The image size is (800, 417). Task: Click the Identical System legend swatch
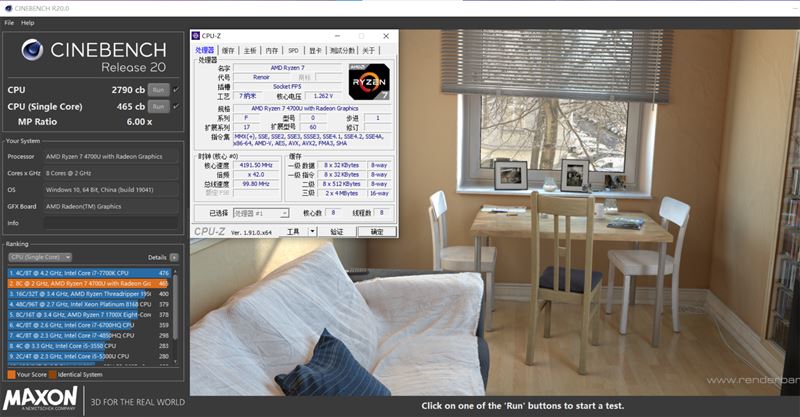tap(53, 375)
